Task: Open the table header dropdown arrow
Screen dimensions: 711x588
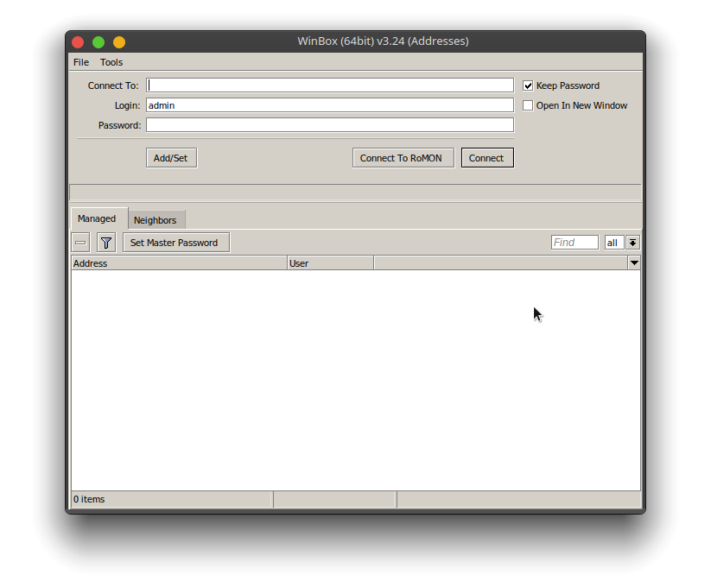Action: click(x=634, y=262)
